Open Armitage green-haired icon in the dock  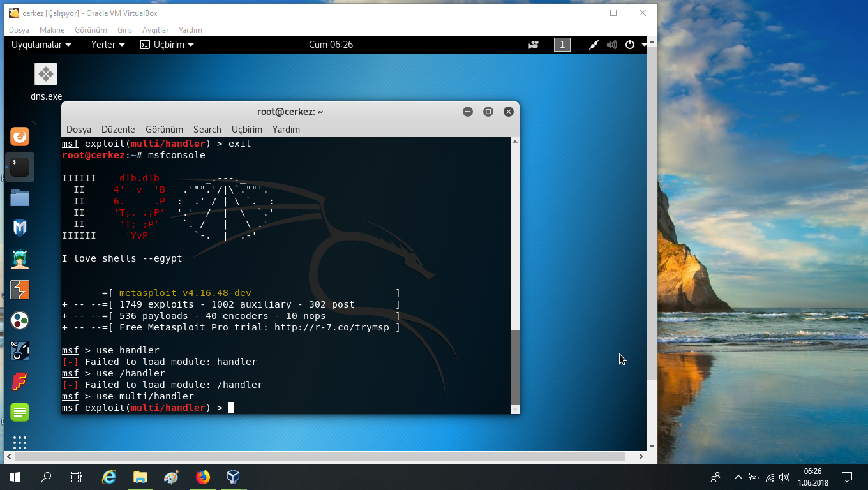pos(20,259)
